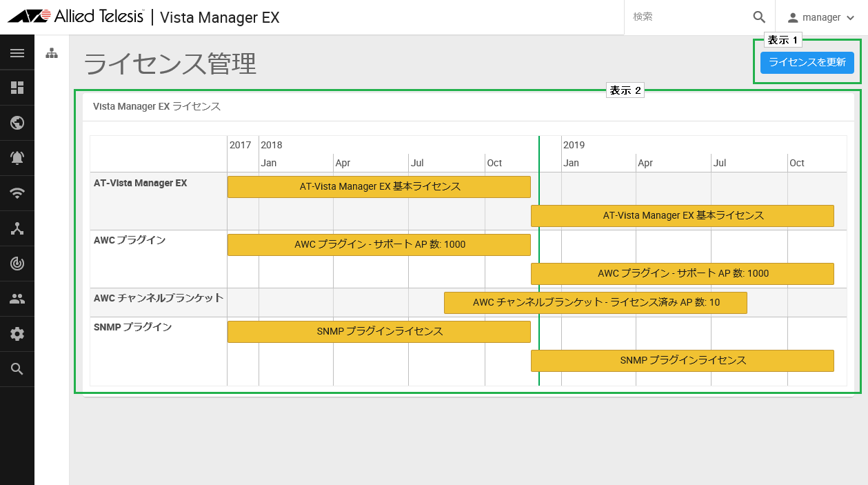Viewport: 868px width, 485px height.
Task: Click the AT-Vista Manager EX row label
Action: (141, 184)
